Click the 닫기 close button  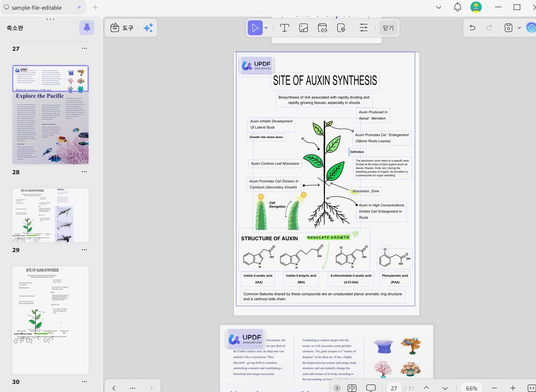[388, 28]
